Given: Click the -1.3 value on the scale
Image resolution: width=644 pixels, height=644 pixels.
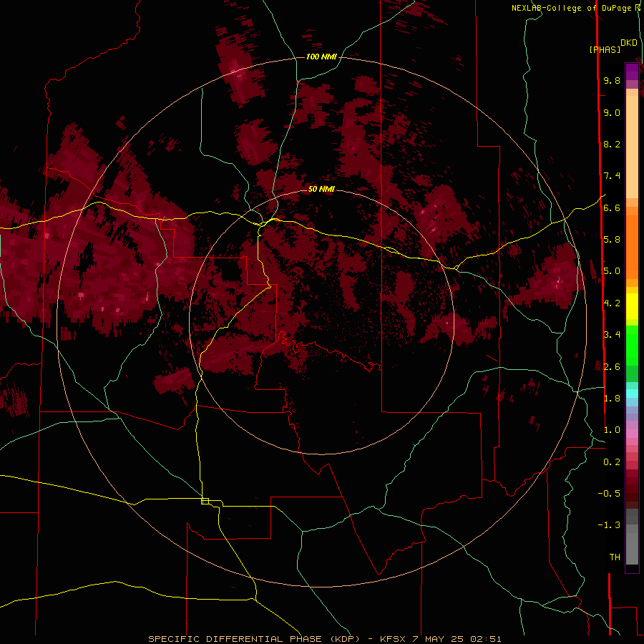Looking at the screenshot, I should 609,525.
